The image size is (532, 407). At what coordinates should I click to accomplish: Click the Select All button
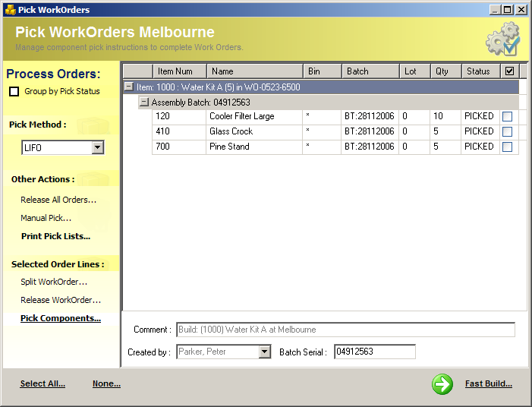[42, 384]
